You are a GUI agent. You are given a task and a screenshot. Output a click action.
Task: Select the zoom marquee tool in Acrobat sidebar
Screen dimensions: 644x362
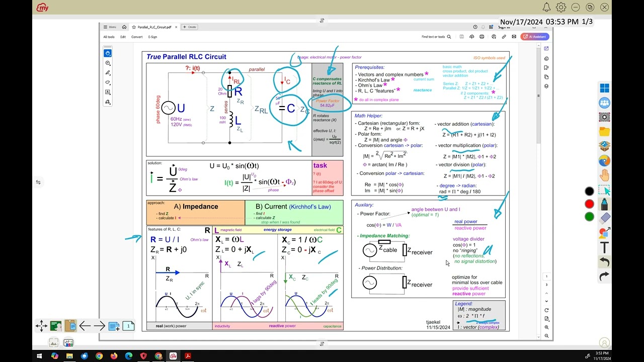(108, 63)
